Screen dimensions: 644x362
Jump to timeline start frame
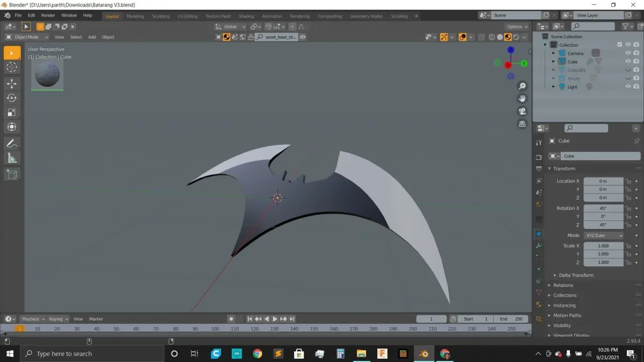pyautogui.click(x=250, y=319)
